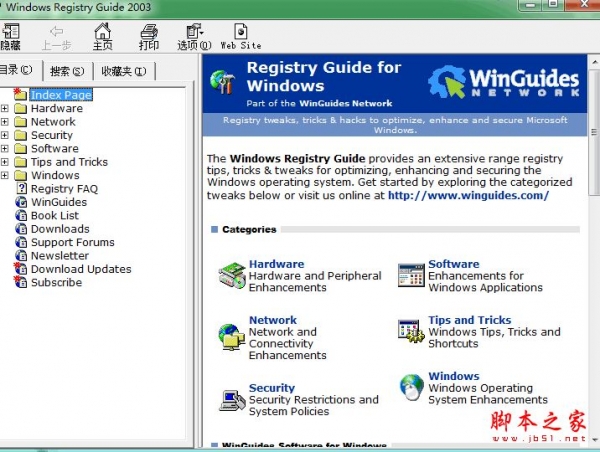The height and width of the screenshot is (452, 600).
Task: Expand the Network tree node
Action: point(5,122)
